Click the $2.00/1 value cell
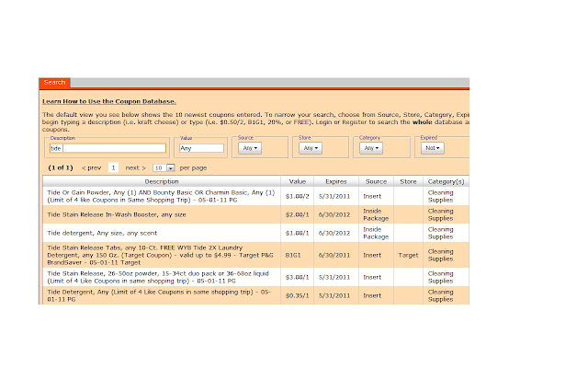588x368 pixels. 297,214
